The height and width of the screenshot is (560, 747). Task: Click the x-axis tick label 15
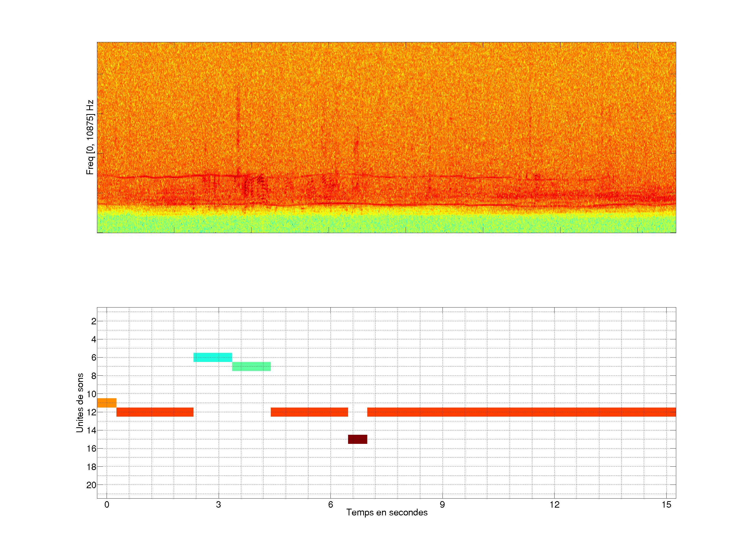point(666,505)
